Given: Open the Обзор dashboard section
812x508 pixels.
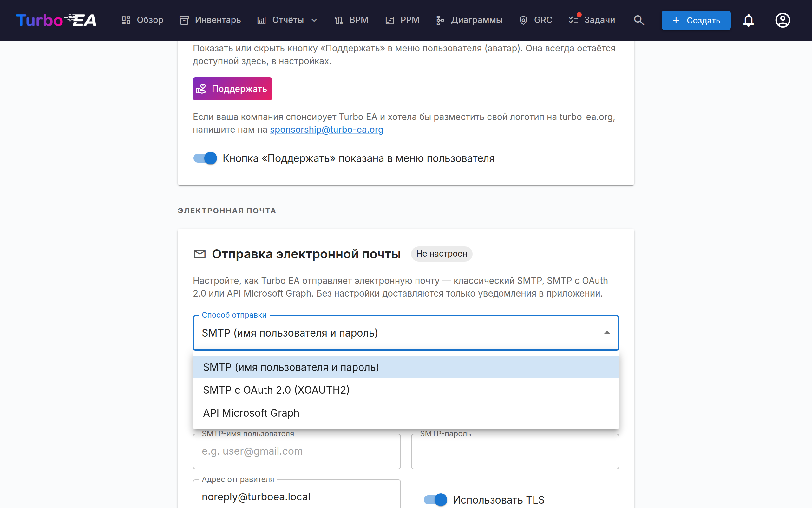Looking at the screenshot, I should click(x=142, y=20).
